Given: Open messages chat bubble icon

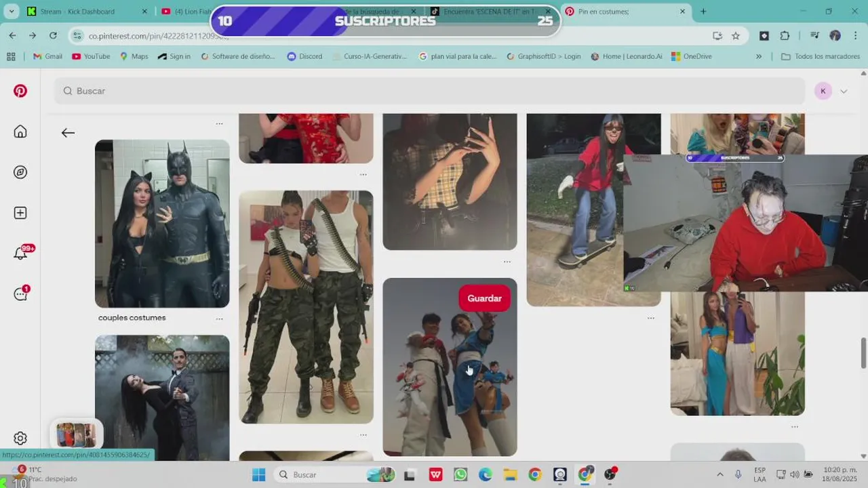Looking at the screenshot, I should tap(20, 294).
